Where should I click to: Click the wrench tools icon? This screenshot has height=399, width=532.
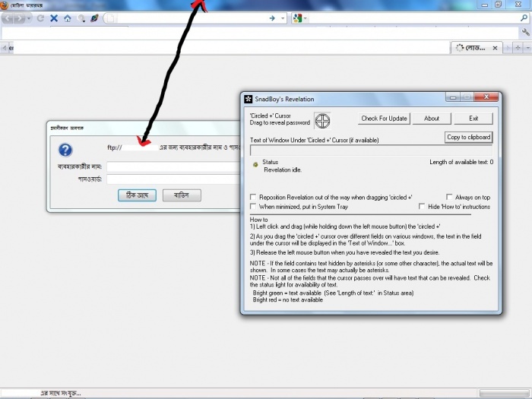(x=525, y=32)
